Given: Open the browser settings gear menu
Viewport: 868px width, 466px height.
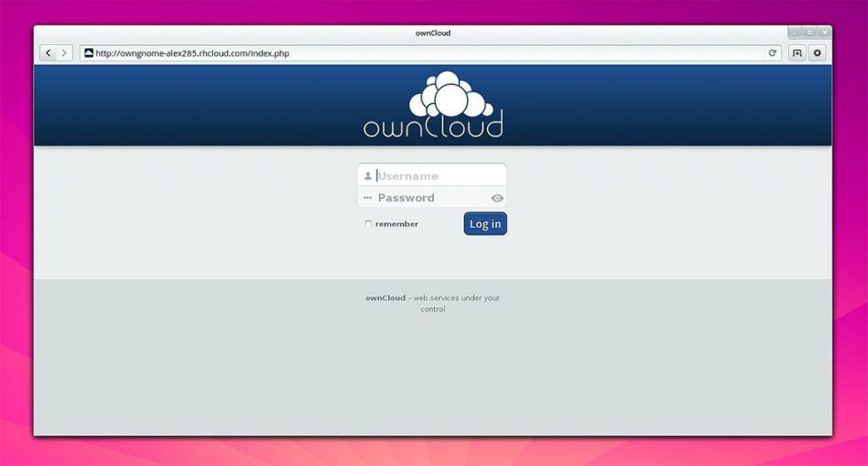Looking at the screenshot, I should click(x=817, y=53).
